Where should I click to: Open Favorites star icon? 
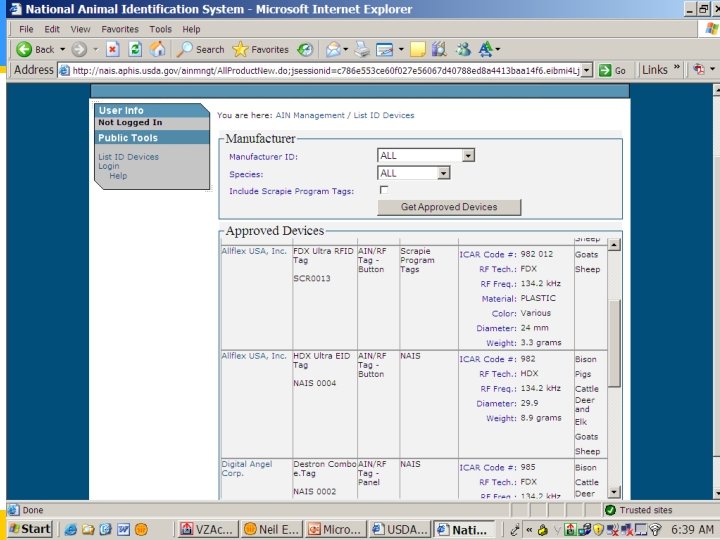click(x=240, y=49)
